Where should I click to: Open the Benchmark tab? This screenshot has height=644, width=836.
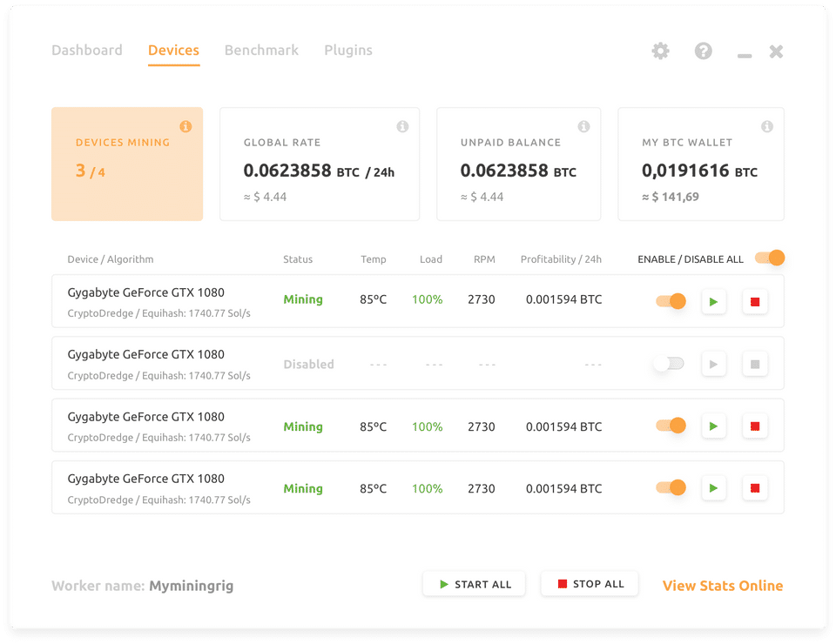tap(261, 50)
